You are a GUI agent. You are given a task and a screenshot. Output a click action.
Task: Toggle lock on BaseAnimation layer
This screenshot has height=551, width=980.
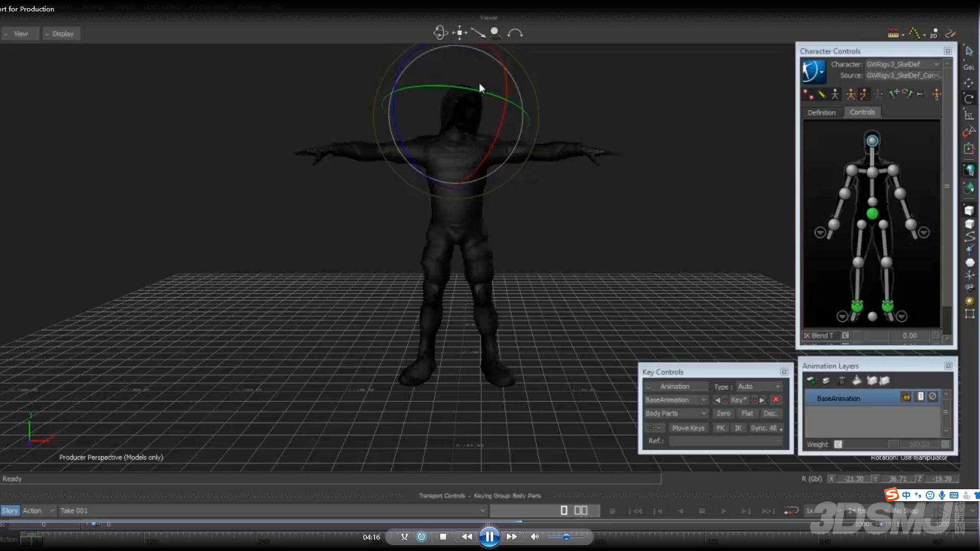[x=906, y=397]
